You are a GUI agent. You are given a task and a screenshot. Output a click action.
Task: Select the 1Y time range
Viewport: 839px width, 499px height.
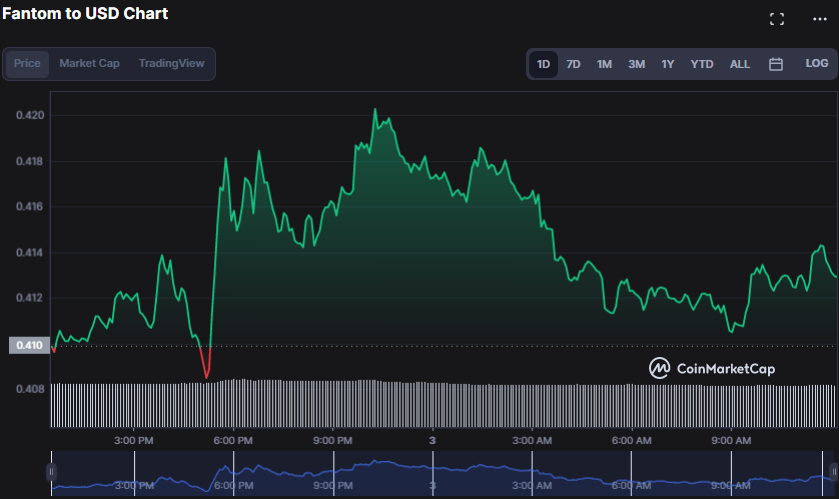click(668, 64)
